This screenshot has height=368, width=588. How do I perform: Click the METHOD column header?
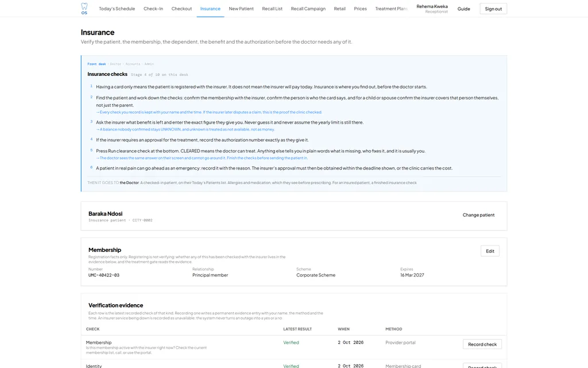(394, 329)
